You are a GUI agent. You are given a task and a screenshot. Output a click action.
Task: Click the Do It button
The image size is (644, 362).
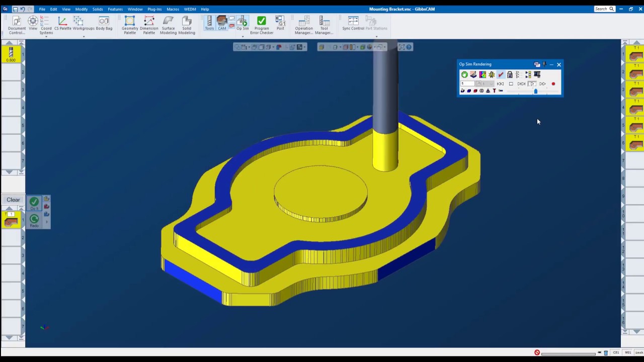34,204
